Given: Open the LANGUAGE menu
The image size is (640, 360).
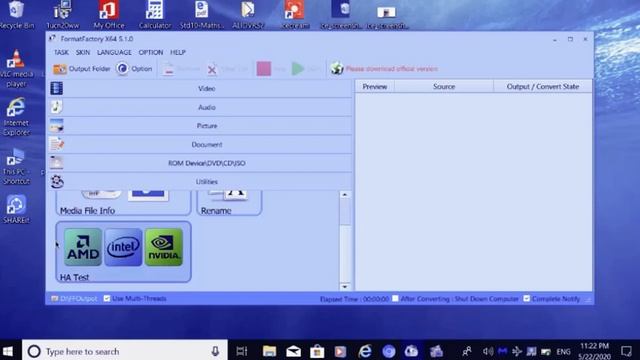Looking at the screenshot, I should [114, 52].
